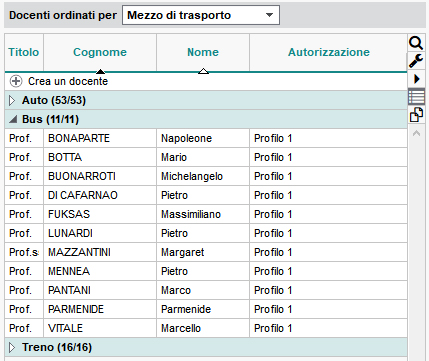Open the wrench settings icon
The image size is (429, 361).
coord(416,61)
